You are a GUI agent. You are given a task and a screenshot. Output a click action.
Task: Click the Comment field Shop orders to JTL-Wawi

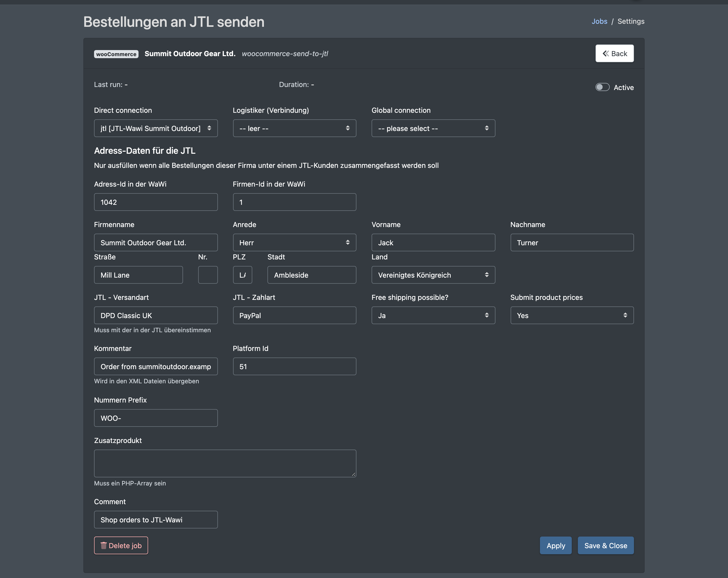[156, 520]
